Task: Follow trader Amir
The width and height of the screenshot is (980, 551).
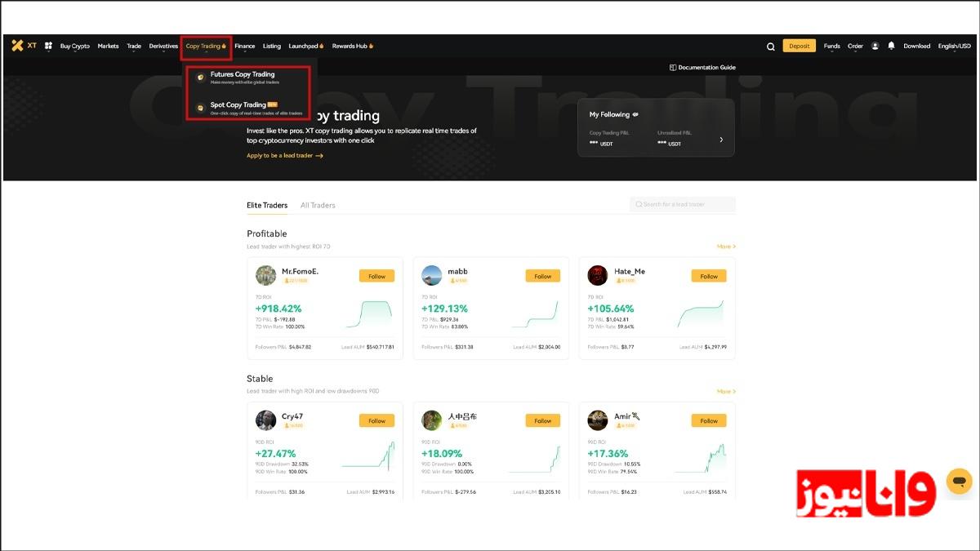Action: pyautogui.click(x=709, y=421)
